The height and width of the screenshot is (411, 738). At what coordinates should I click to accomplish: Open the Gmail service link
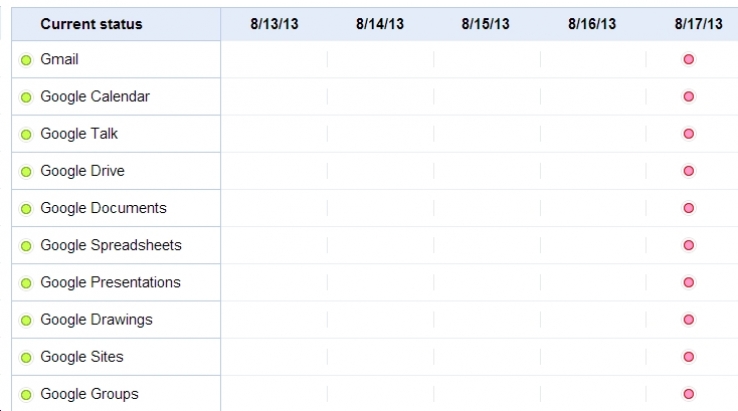click(x=59, y=59)
